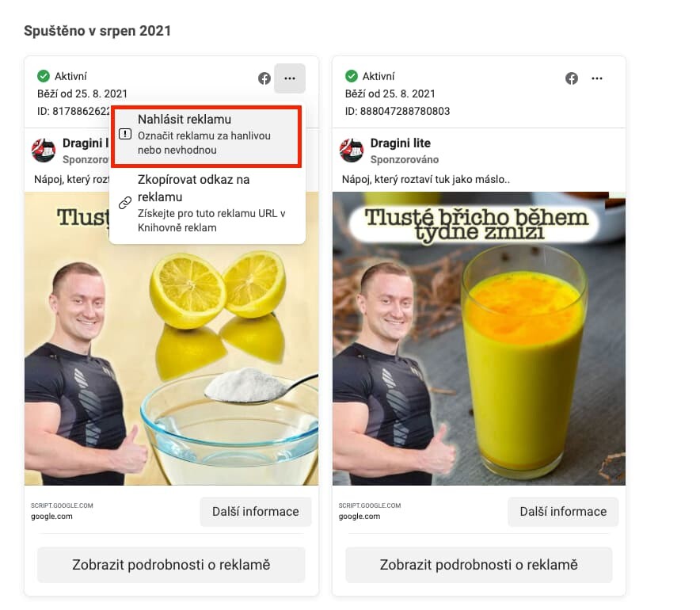The width and height of the screenshot is (700, 610).
Task: Click "Další informace" button on the right ad
Action: pos(563,512)
